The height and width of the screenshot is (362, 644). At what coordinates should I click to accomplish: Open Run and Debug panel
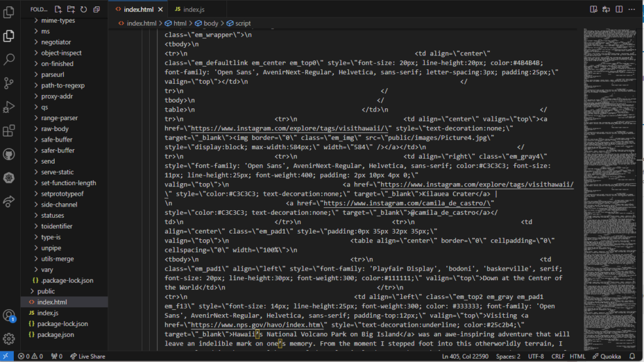click(9, 106)
